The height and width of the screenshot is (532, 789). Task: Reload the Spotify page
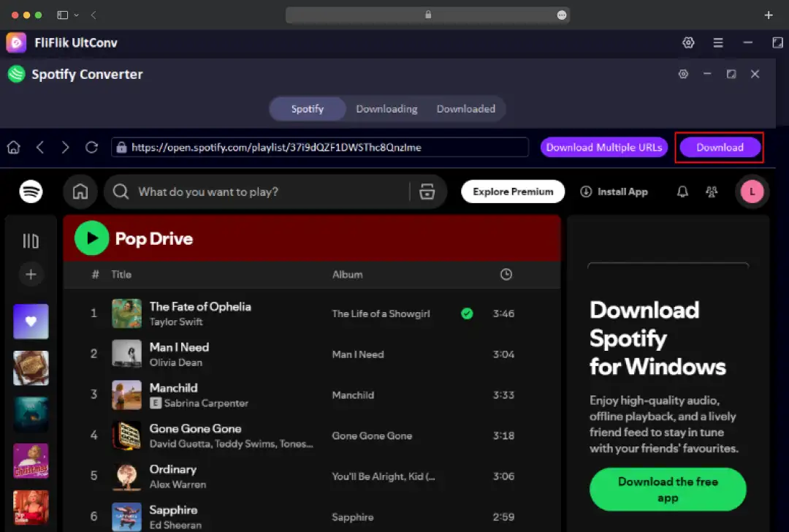(91, 148)
